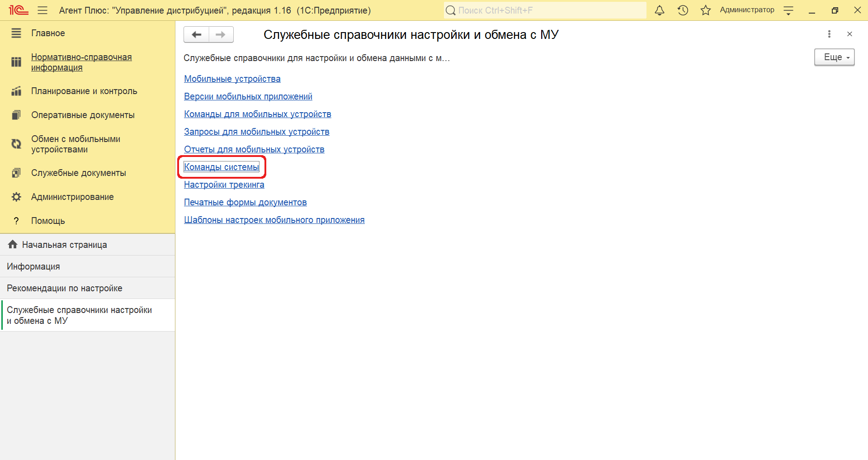
Task: Open history clock icon
Action: tap(683, 10)
